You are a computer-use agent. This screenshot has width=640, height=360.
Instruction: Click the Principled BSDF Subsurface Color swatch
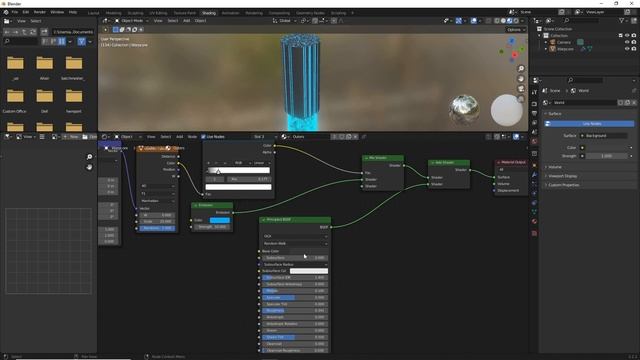coord(309,271)
